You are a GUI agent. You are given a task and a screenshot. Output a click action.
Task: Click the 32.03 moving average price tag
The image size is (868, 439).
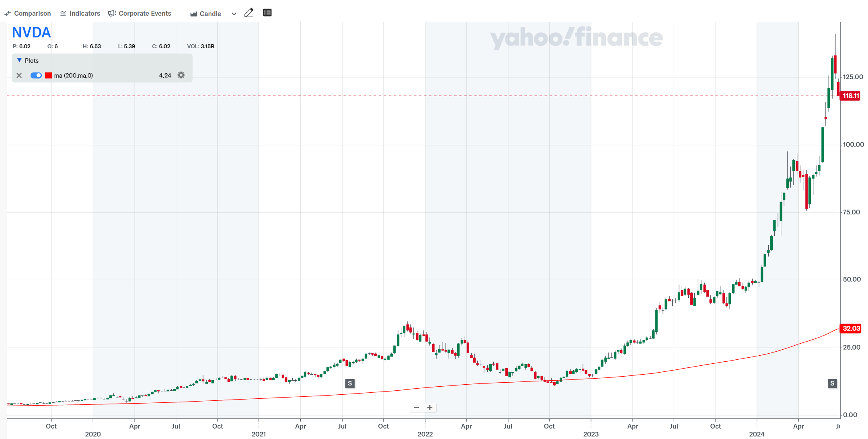850,328
